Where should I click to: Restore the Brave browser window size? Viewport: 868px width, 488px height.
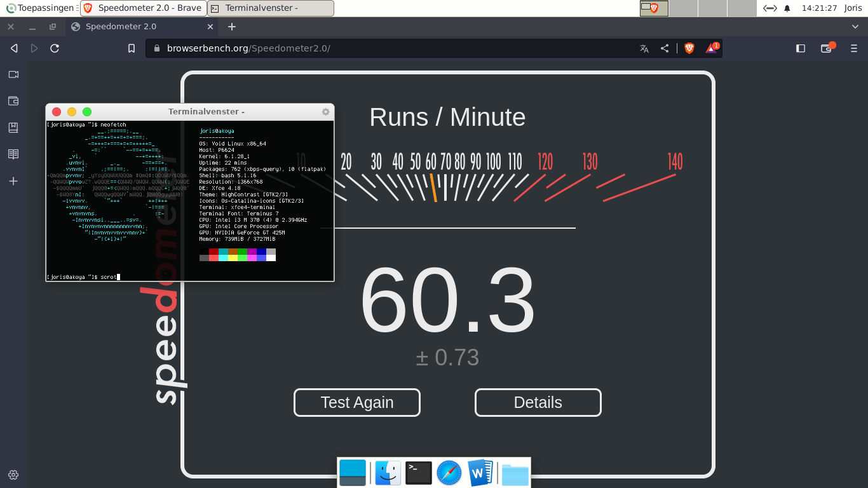[53, 27]
